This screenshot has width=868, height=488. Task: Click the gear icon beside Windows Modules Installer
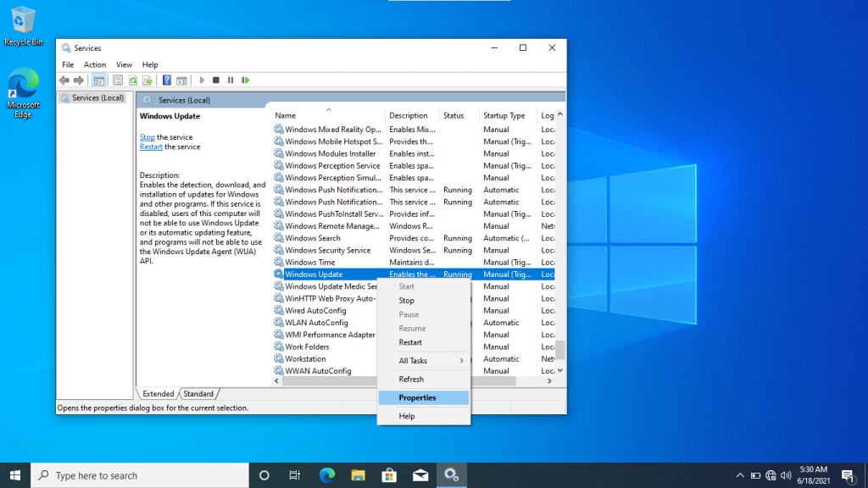coord(278,154)
